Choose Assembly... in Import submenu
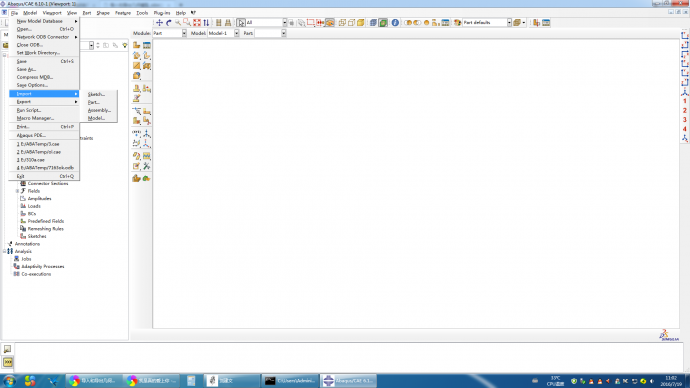This screenshot has width=690, height=388. 99,110
